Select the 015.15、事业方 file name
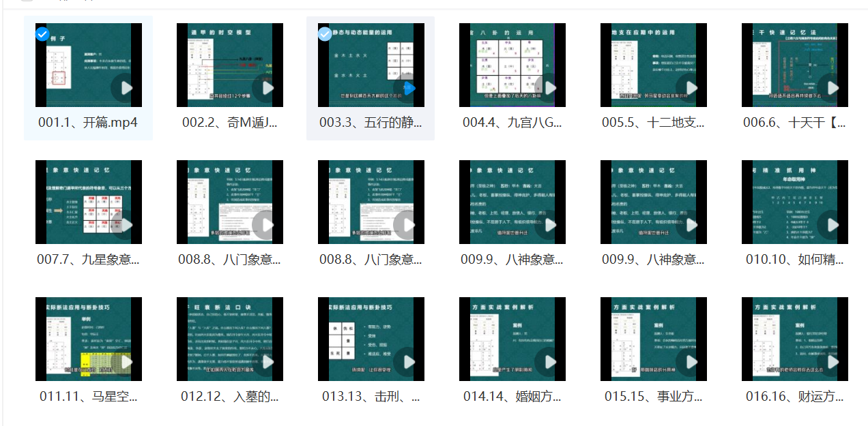Screen dimensions: 868x426 pos(653,396)
